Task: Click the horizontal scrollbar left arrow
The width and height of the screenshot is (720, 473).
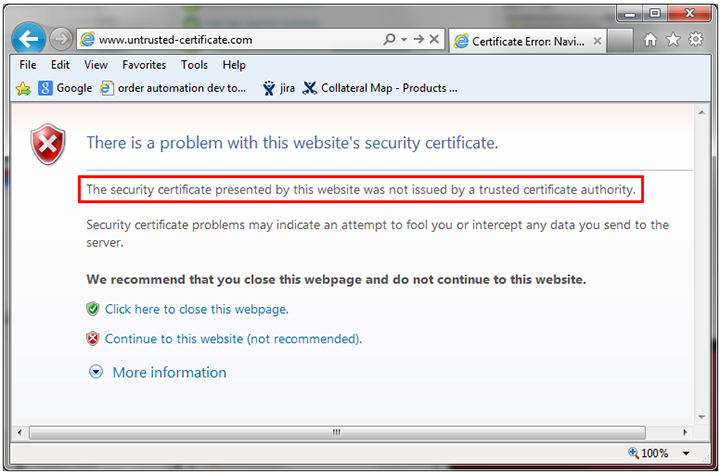Action: click(19, 433)
